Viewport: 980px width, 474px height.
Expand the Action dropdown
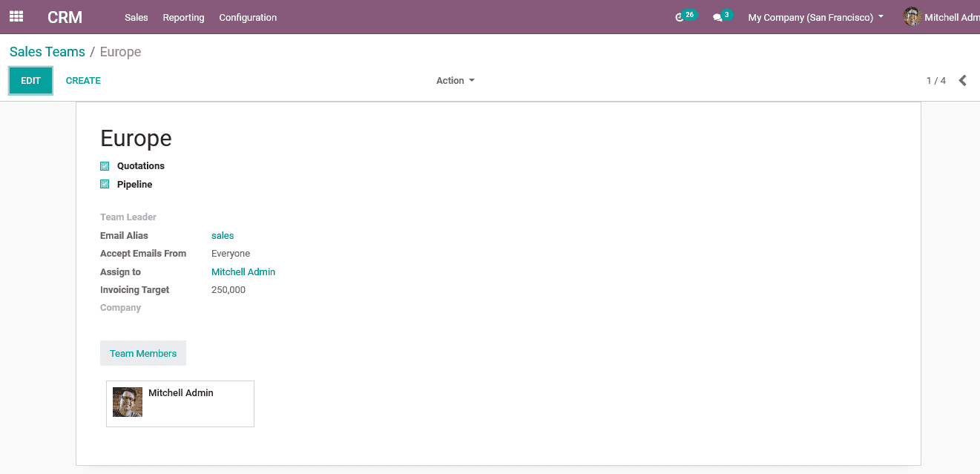456,81
